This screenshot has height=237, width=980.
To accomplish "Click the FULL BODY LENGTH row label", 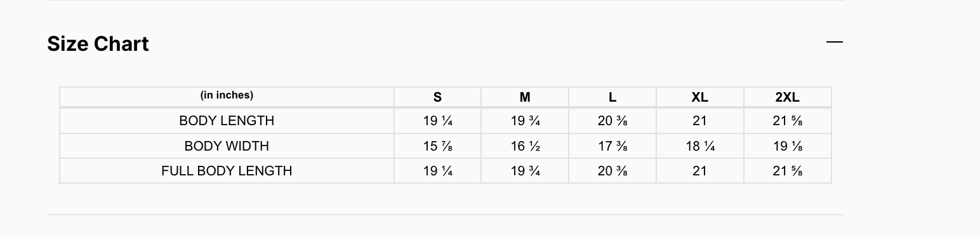I will 227,171.
